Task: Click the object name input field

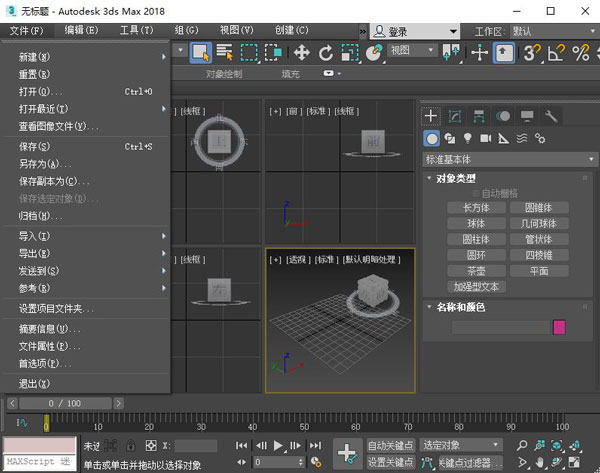Action: click(501, 328)
